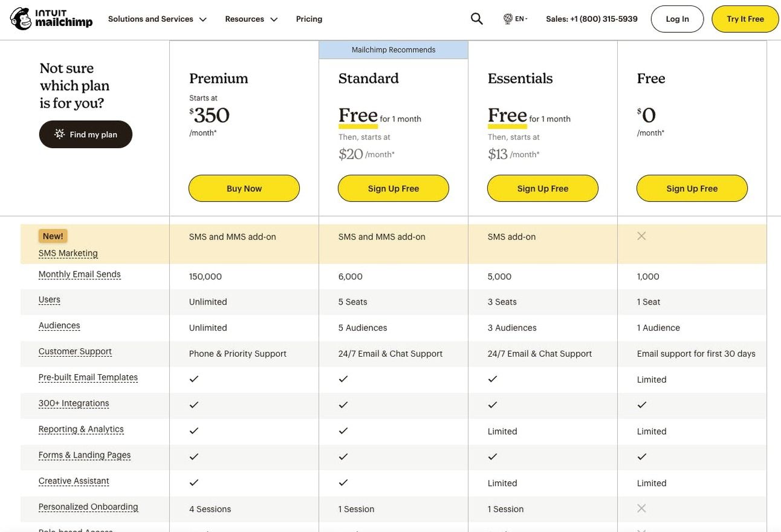
Task: Click Premium checkmark for Pre-built Email Templates
Action: click(193, 378)
